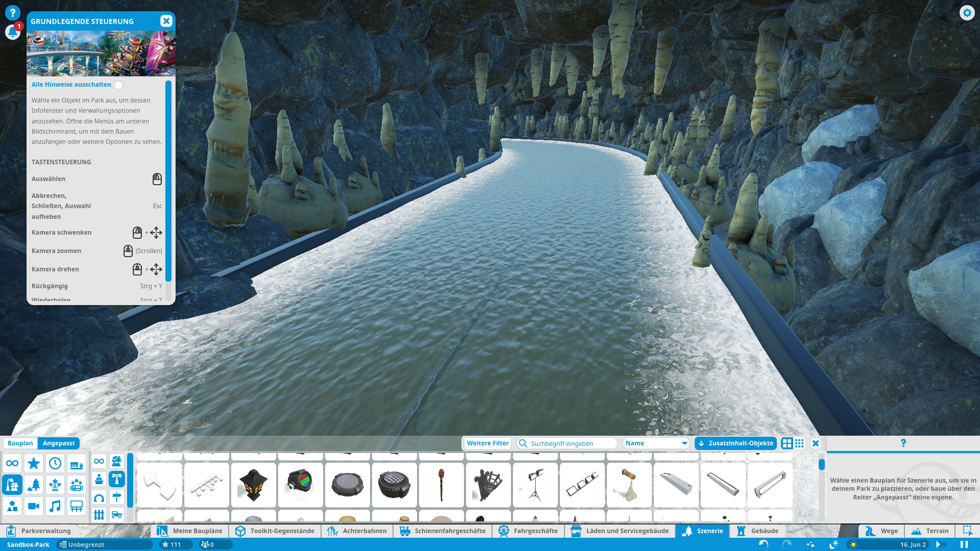This screenshot has height=551, width=980.
Task: Open settings gear at top right
Action: tap(967, 13)
